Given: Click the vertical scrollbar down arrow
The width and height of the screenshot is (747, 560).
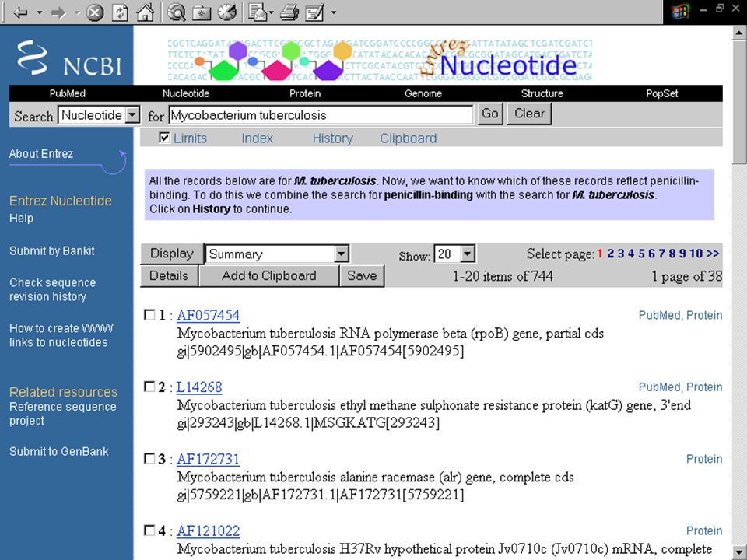Looking at the screenshot, I should 739,551.
